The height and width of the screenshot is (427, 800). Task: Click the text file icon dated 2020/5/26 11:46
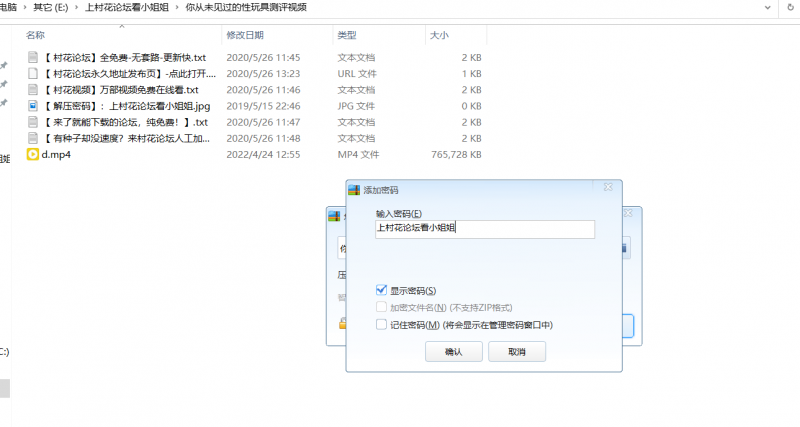tap(32, 89)
